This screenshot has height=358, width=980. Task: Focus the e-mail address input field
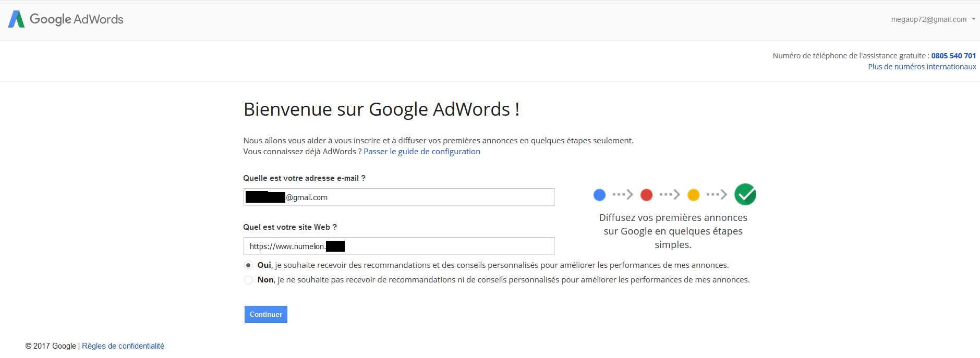399,197
